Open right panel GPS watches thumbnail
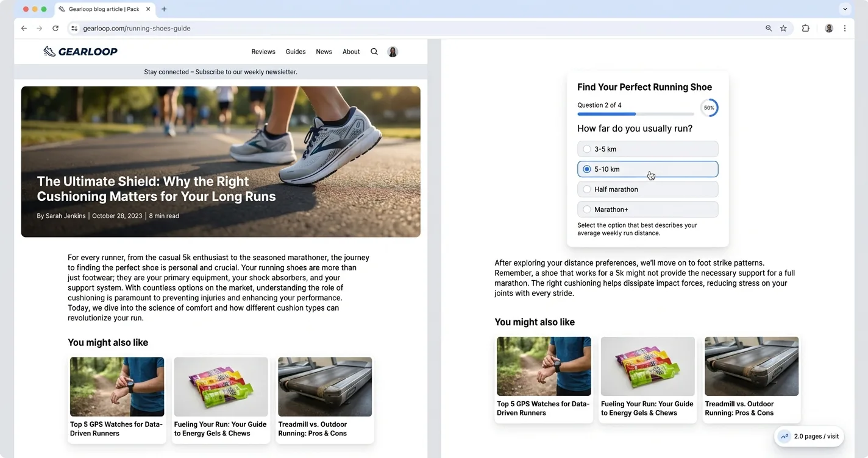Screen dimensions: 868x458 click(544, 366)
